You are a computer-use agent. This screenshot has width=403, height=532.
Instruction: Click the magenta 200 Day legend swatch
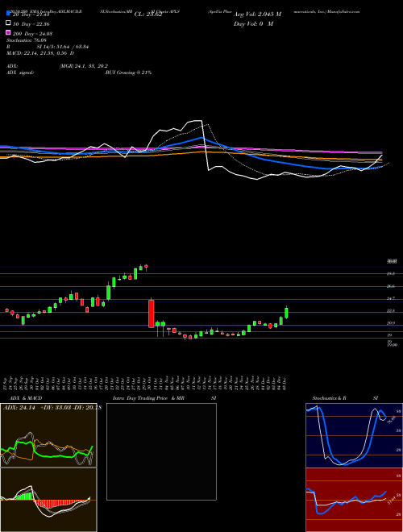coord(9,33)
